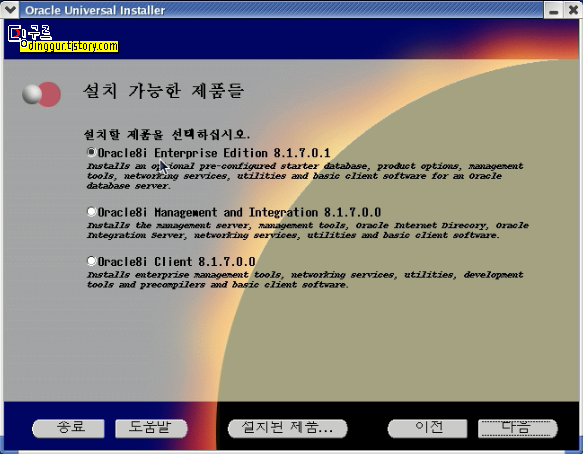This screenshot has width=583, height=454.
Task: Proceed with the 다음 (Next) button
Action: coord(517,428)
